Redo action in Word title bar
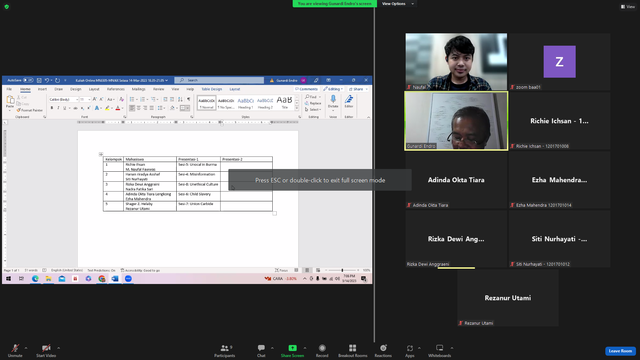The image size is (640, 360). point(58,80)
